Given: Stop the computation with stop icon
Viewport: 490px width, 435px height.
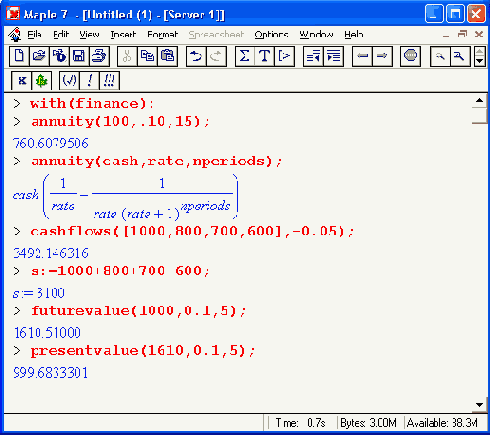Looking at the screenshot, I should click(x=410, y=56).
